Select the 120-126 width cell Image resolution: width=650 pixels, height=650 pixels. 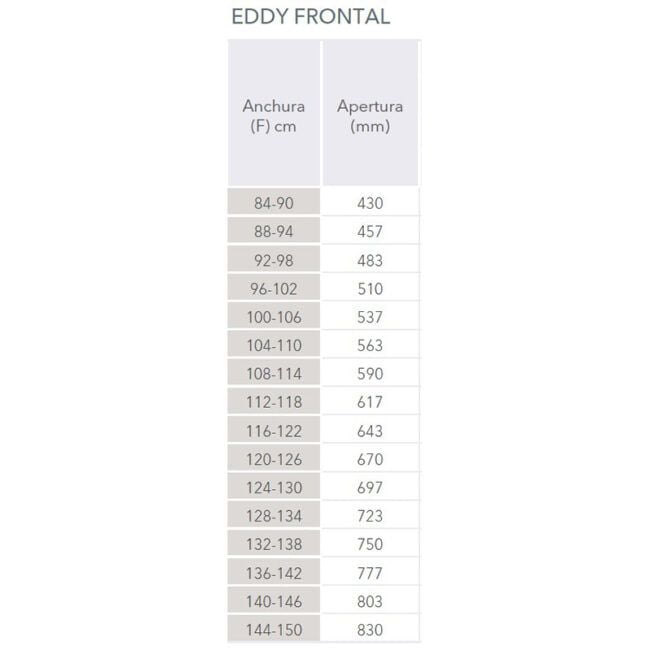click(x=274, y=458)
